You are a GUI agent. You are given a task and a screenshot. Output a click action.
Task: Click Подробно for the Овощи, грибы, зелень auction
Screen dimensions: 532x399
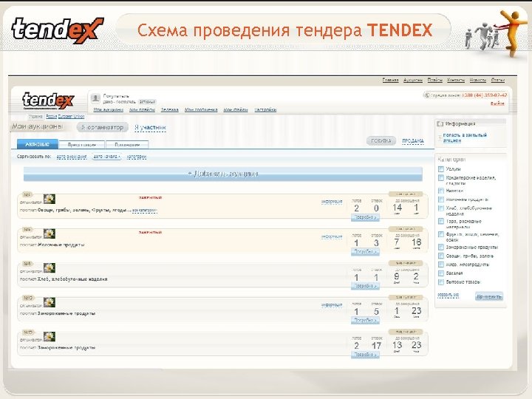(365, 217)
